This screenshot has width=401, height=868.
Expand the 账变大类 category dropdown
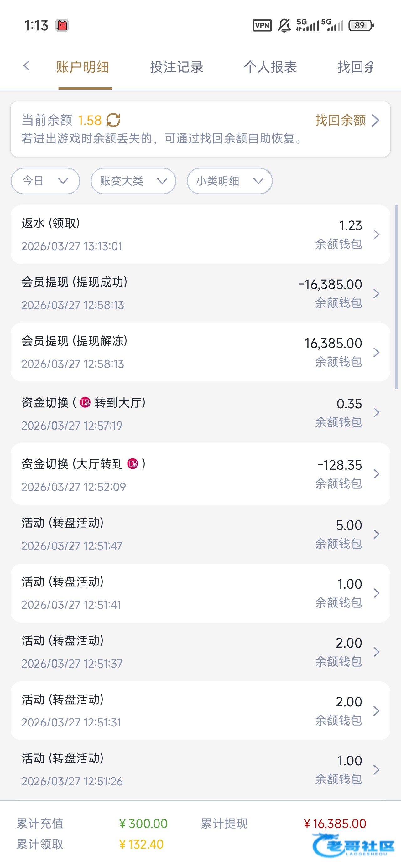point(133,181)
